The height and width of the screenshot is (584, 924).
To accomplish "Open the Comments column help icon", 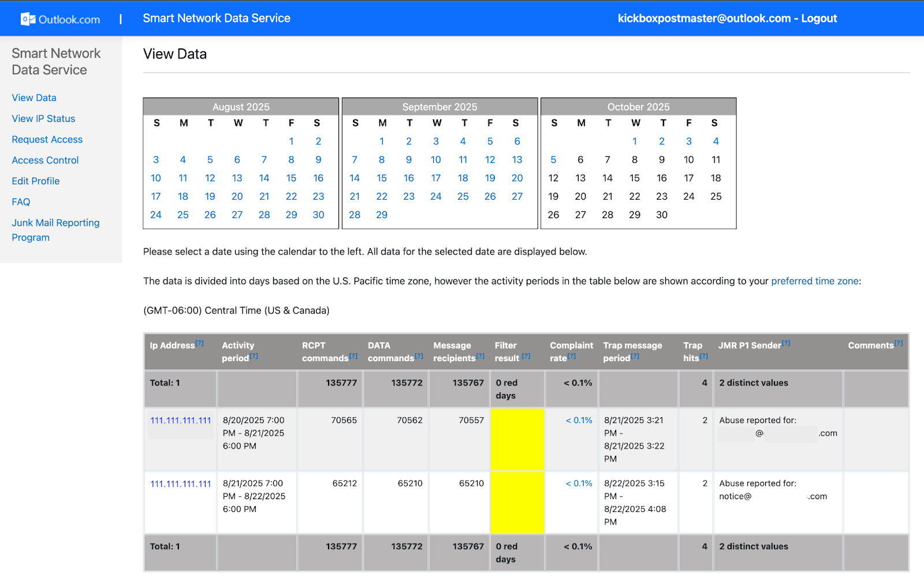I will 899,342.
